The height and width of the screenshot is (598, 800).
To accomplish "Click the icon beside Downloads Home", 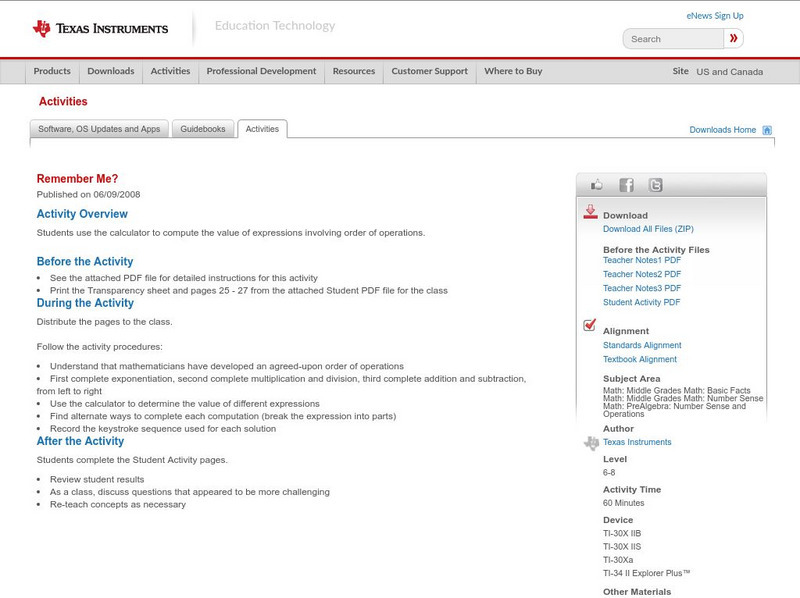I will point(767,129).
